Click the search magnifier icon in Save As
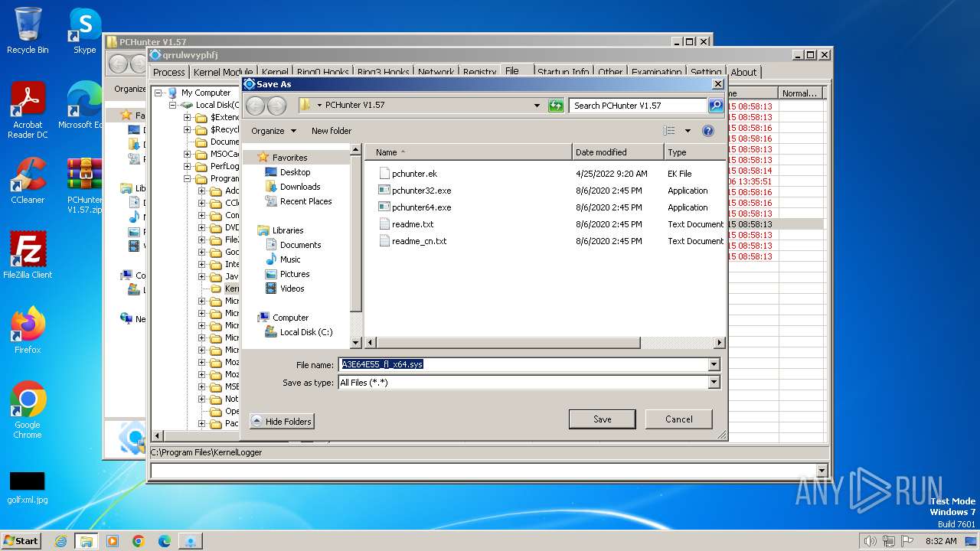The height and width of the screenshot is (551, 980). [x=716, y=106]
